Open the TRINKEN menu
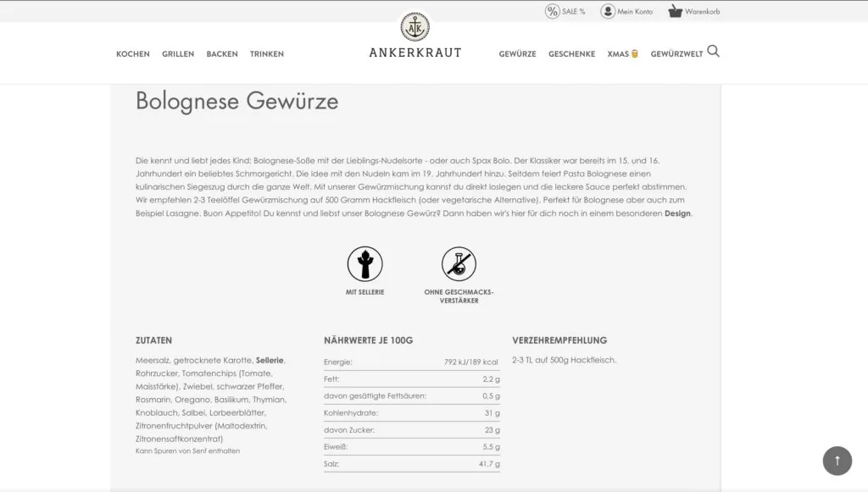Screen dimensions: 868x492 [267, 53]
